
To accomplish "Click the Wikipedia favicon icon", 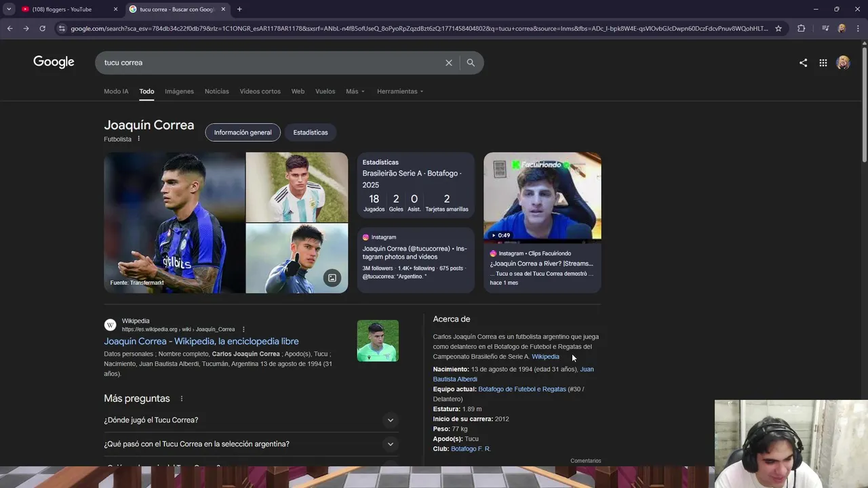I will 110,325.
